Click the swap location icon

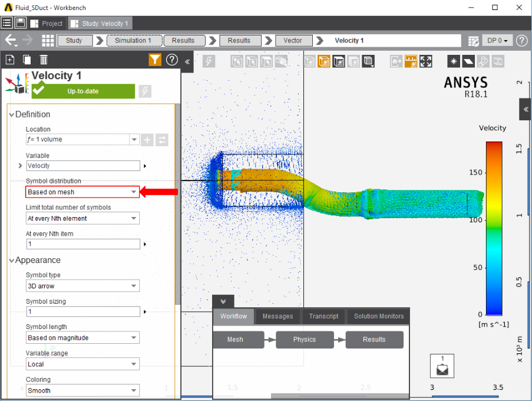pyautogui.click(x=162, y=140)
